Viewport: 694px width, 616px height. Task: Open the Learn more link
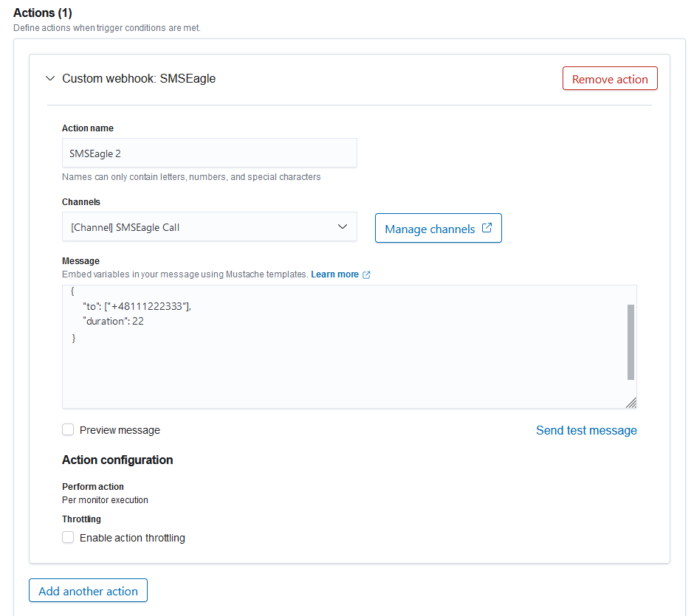coord(334,274)
